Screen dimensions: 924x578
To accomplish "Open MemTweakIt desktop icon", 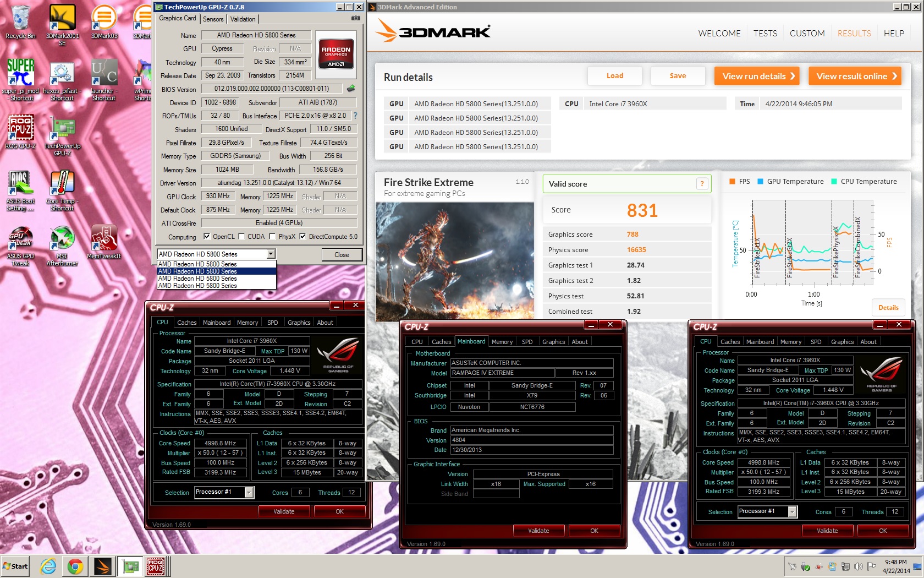I will (x=104, y=242).
